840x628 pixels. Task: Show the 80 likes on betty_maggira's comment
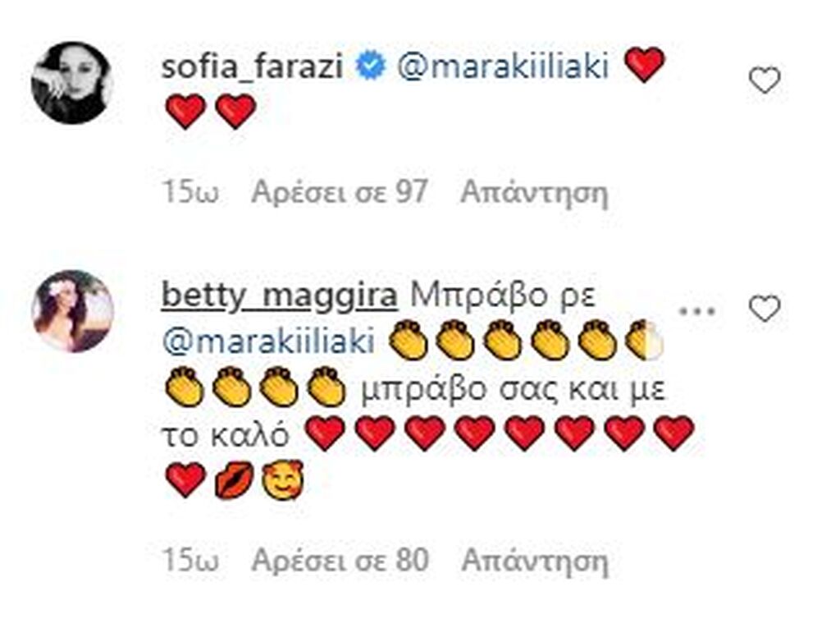tap(340, 561)
